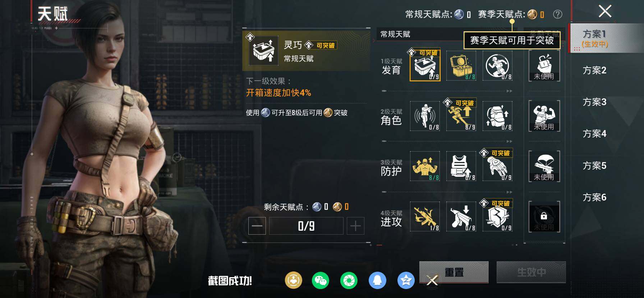Switch to 方案4 loadout tab
Screen dimensions: 644x298
[595, 134]
